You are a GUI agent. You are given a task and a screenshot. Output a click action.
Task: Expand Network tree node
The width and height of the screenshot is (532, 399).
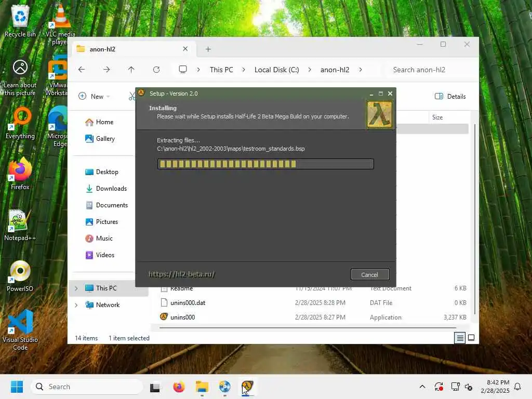76,304
